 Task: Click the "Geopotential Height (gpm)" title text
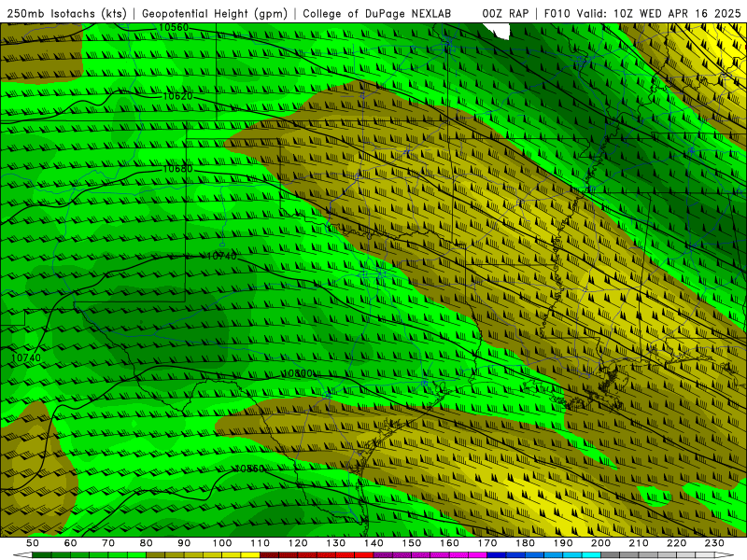click(x=215, y=14)
